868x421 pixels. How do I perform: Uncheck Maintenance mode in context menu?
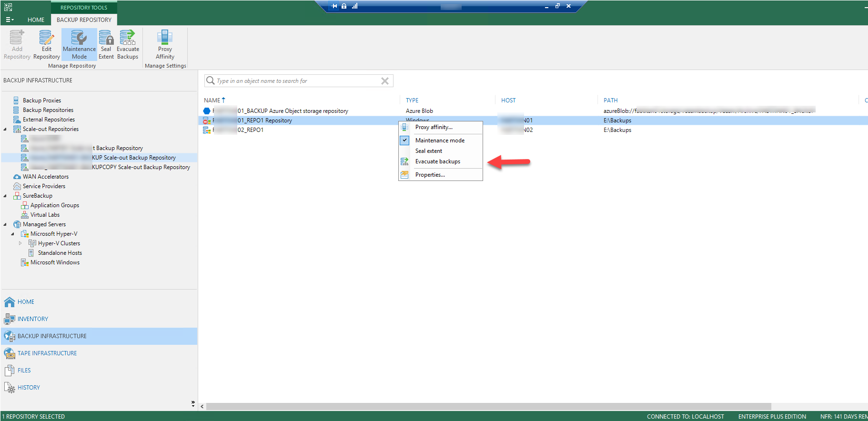point(439,140)
